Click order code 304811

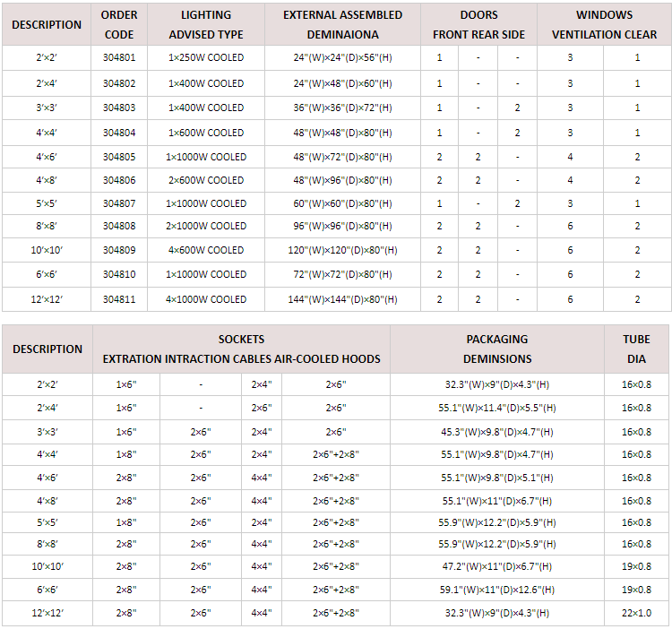coord(118,299)
